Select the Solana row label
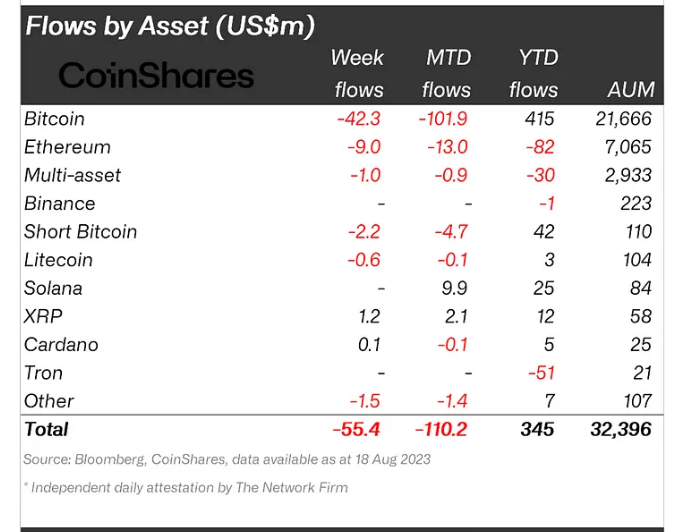This screenshot has height=532, width=681. coord(53,288)
